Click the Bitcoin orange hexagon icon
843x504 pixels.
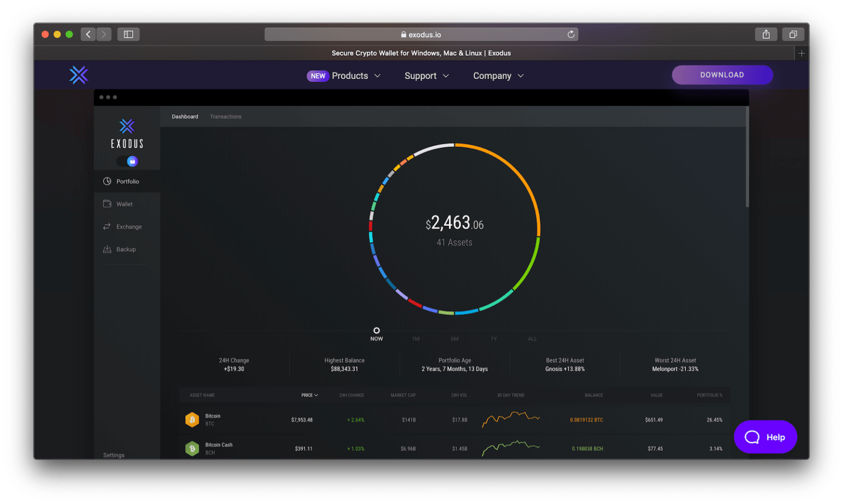tap(192, 420)
